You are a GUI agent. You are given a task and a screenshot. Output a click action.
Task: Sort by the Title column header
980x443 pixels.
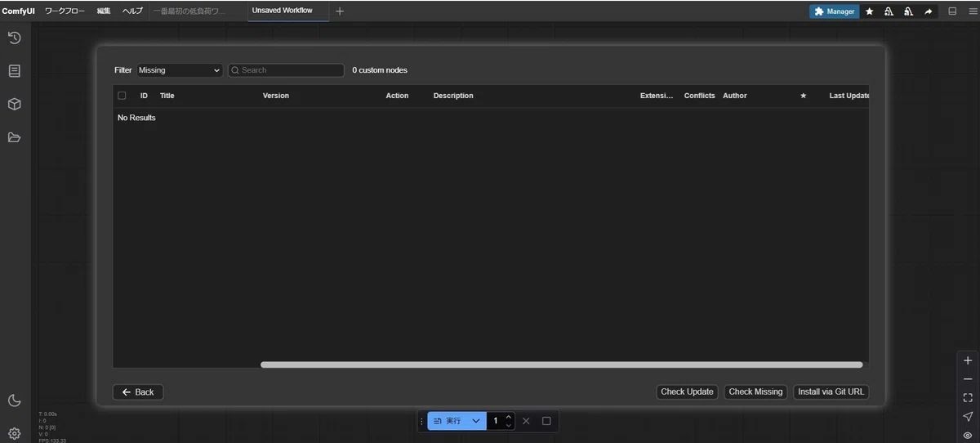pos(167,96)
